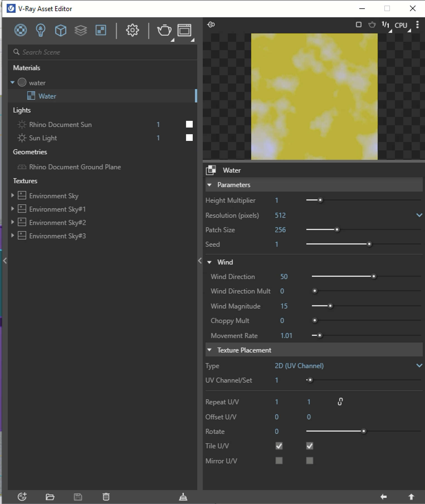Select the preview swatch scene square icon
Viewport: 425px width, 504px height.
pyautogui.click(x=359, y=25)
